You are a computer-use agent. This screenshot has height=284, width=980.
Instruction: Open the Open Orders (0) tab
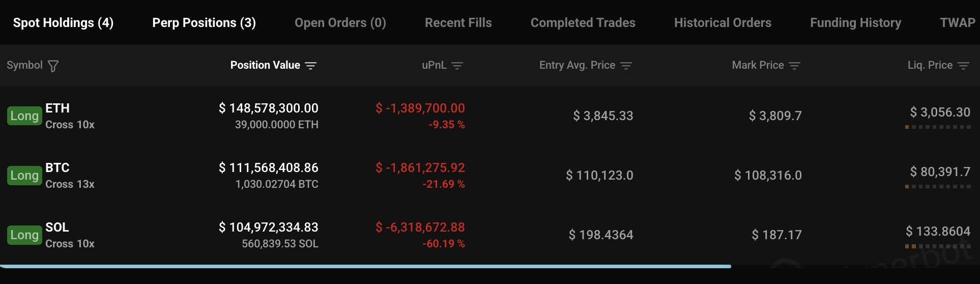(340, 23)
